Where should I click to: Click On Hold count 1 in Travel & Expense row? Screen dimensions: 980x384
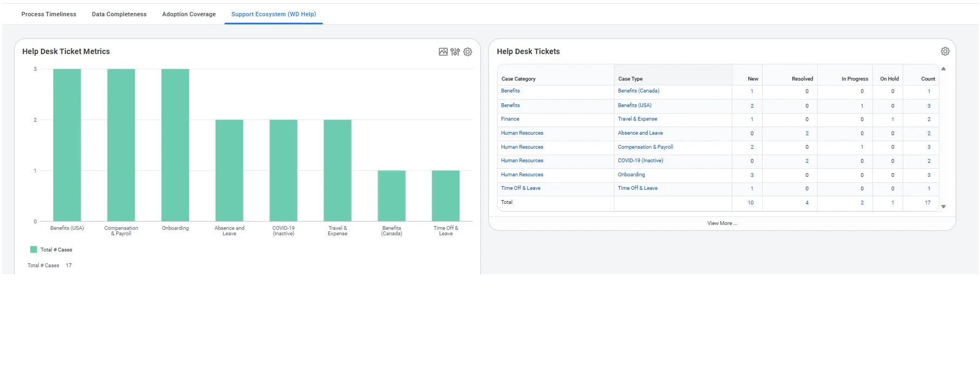[892, 120]
